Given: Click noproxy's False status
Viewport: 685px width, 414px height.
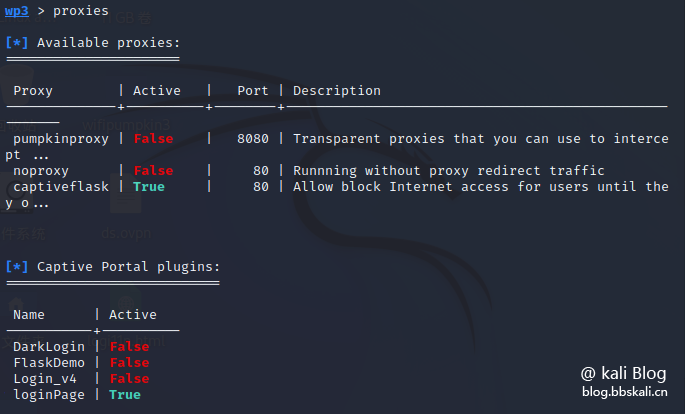Looking at the screenshot, I should (x=153, y=171).
